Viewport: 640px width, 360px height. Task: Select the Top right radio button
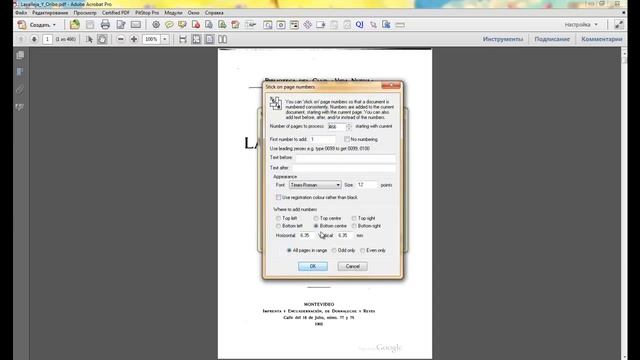pyautogui.click(x=354, y=218)
